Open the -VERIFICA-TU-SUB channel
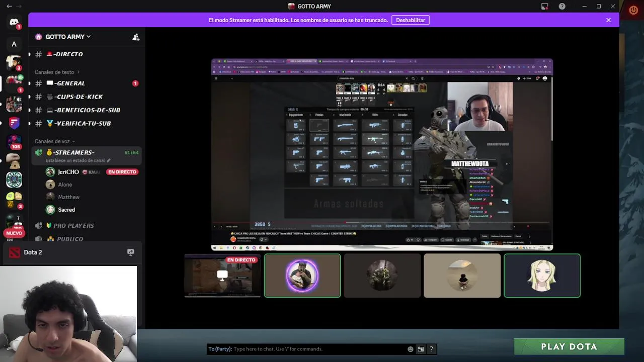 click(86, 123)
